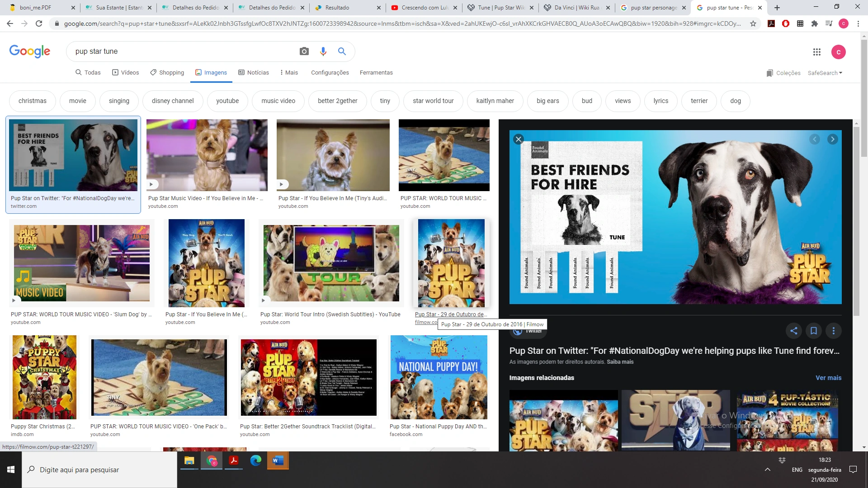Filter results by the music video chip
The image size is (868, 488).
[x=278, y=101]
